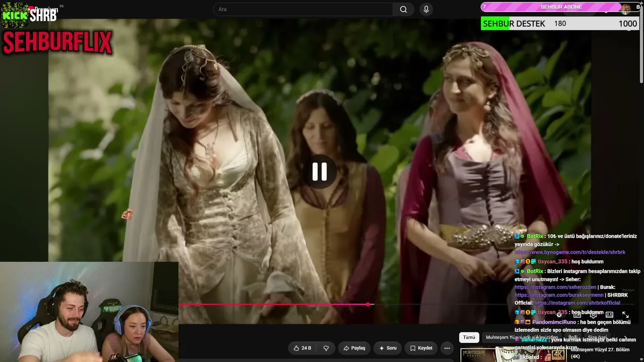The height and width of the screenshot is (362, 644).
Task: Click chat username PandomimciRuno
Action: click(x=554, y=322)
